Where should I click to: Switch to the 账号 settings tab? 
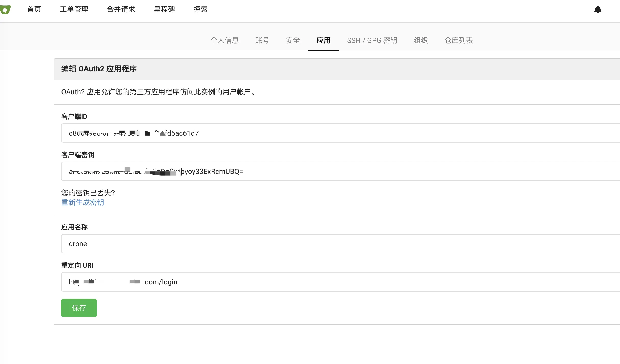262,40
